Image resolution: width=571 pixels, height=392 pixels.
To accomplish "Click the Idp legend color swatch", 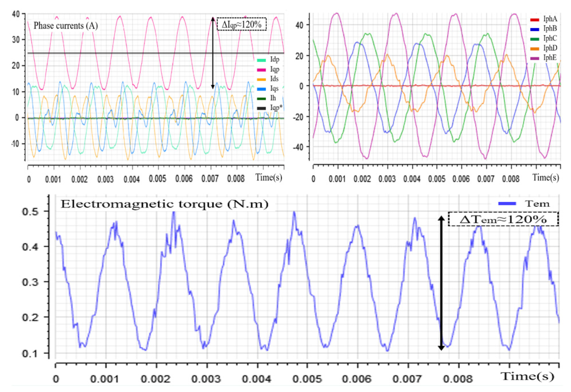I will click(x=261, y=60).
